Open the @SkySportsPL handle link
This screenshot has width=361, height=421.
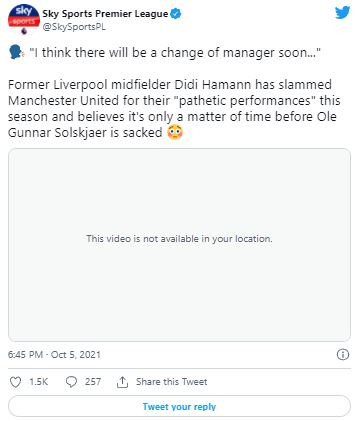click(74, 27)
